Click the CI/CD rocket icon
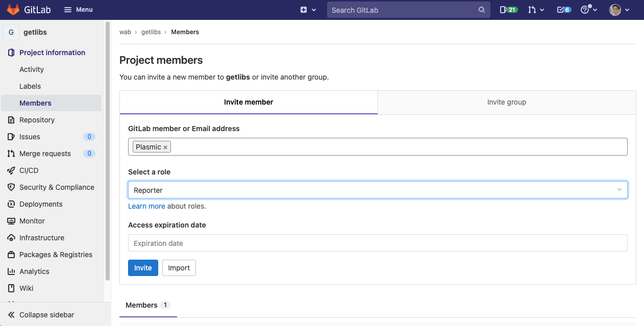The height and width of the screenshot is (326, 644). point(11,170)
